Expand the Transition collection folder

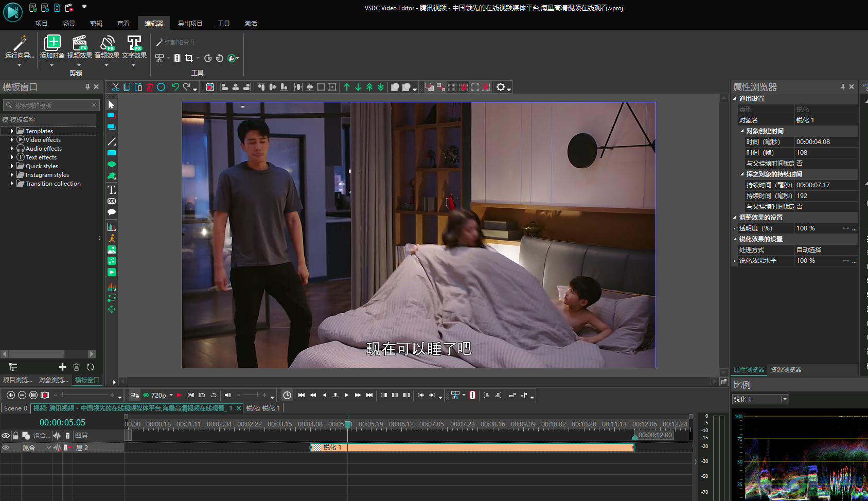(x=12, y=184)
